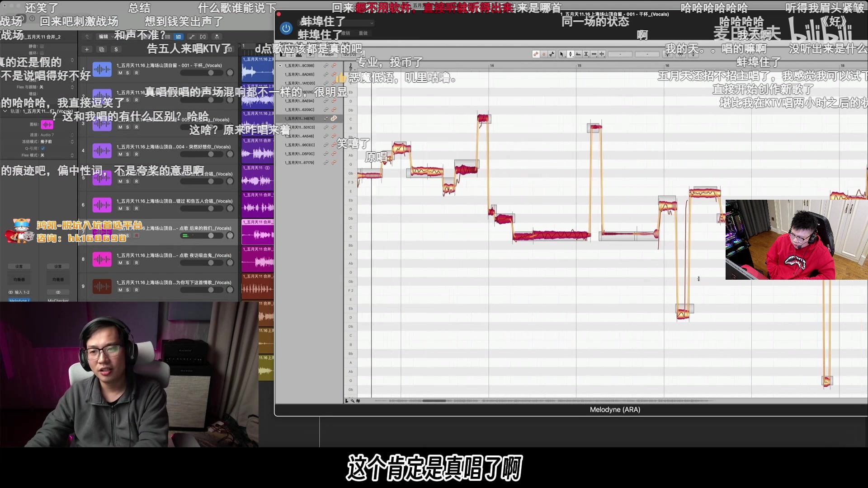Open the F Major key selector
The width and height of the screenshot is (868, 488).
pyautogui.click(x=329, y=55)
